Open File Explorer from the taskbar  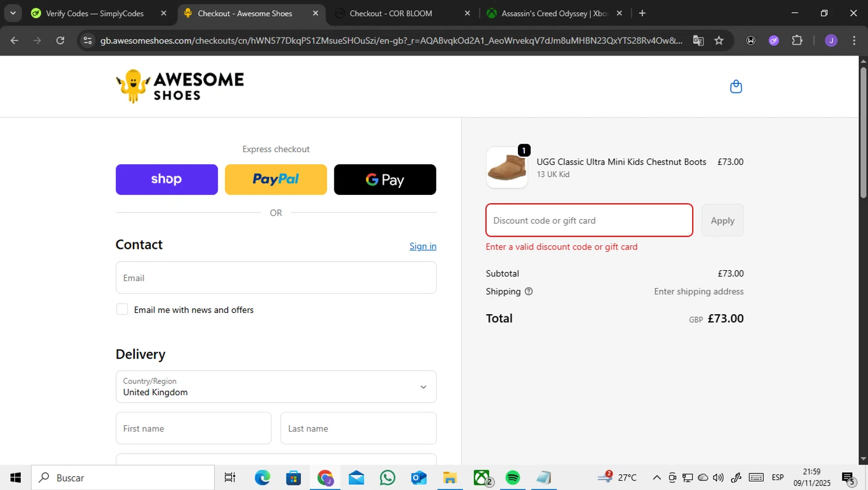(450, 478)
